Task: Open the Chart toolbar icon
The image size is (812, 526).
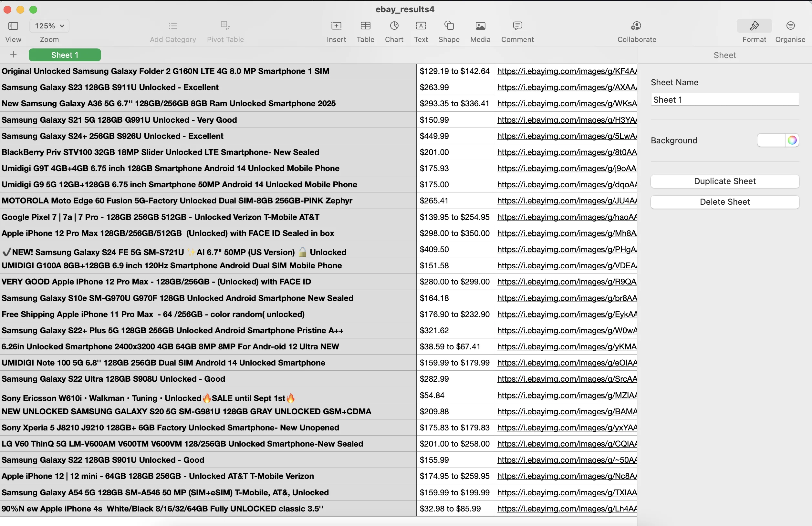Action: (394, 26)
